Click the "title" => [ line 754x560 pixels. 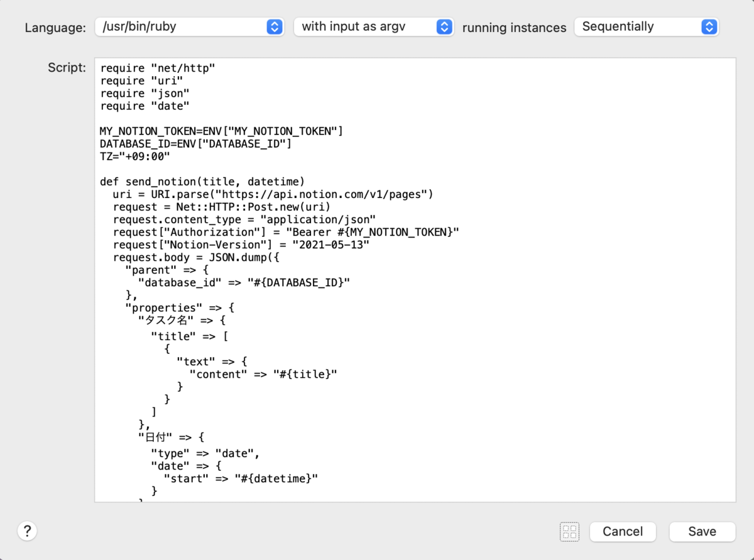(190, 336)
